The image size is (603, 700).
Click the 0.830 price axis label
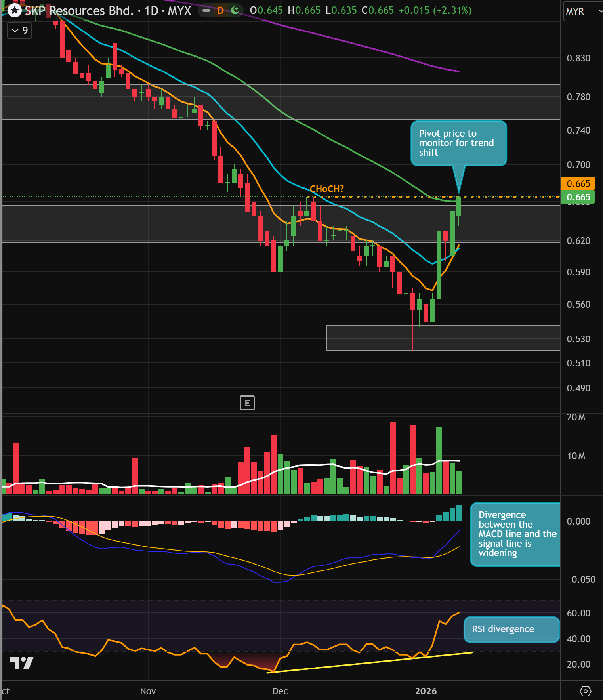578,58
